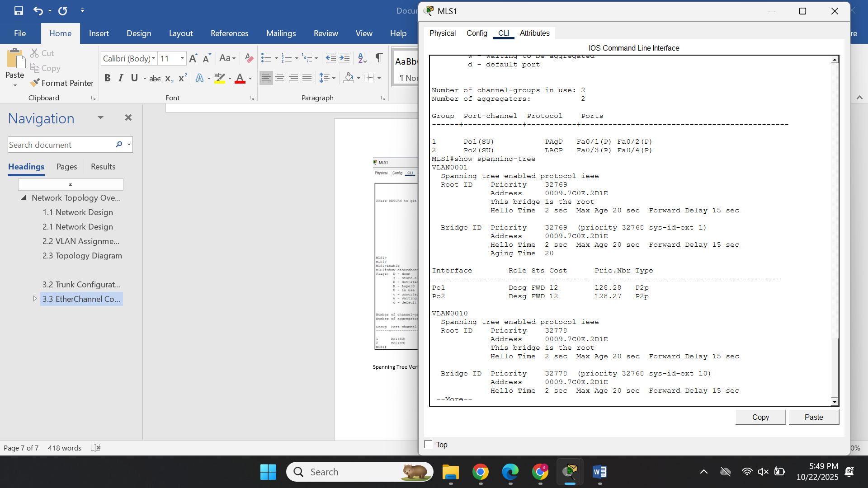Viewport: 868px width, 488px height.
Task: Increase font size with Grow Font icon
Action: (193, 58)
